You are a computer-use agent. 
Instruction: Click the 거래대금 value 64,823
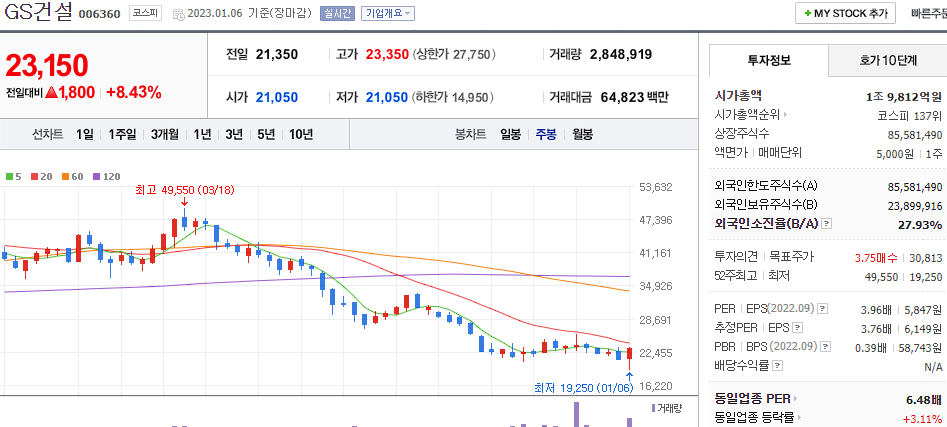tap(622, 97)
